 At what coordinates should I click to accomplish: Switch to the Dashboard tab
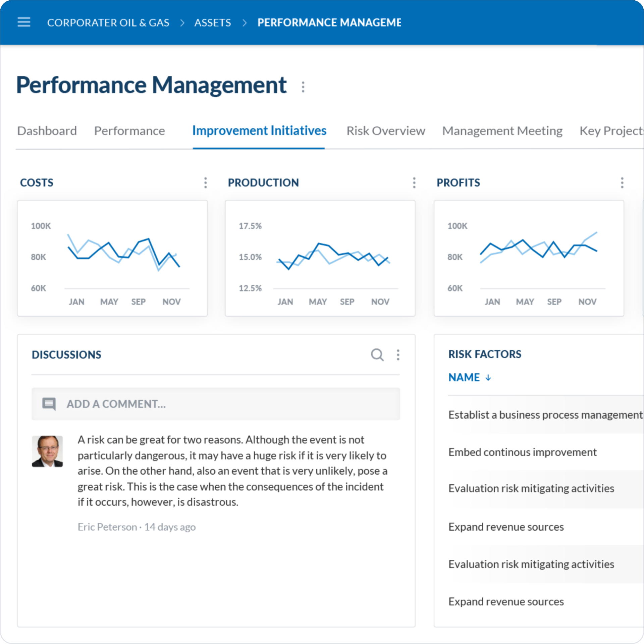(x=47, y=131)
